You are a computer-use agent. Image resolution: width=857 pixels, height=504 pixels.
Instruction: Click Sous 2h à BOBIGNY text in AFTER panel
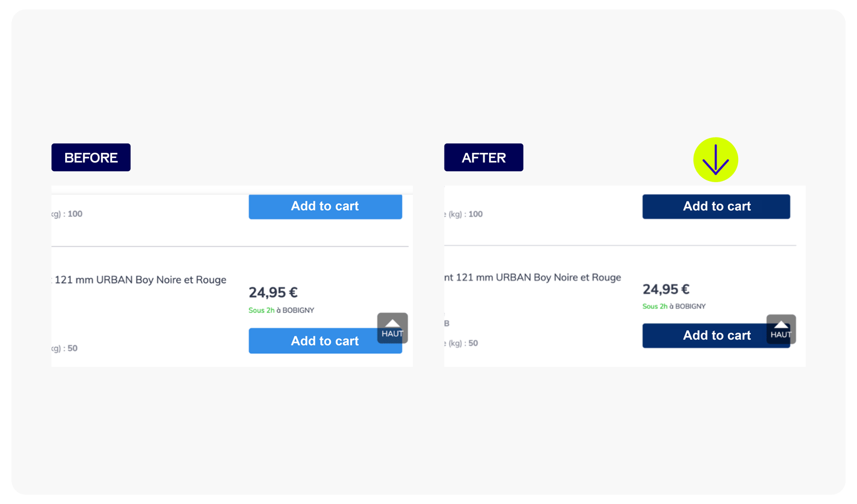click(x=674, y=307)
